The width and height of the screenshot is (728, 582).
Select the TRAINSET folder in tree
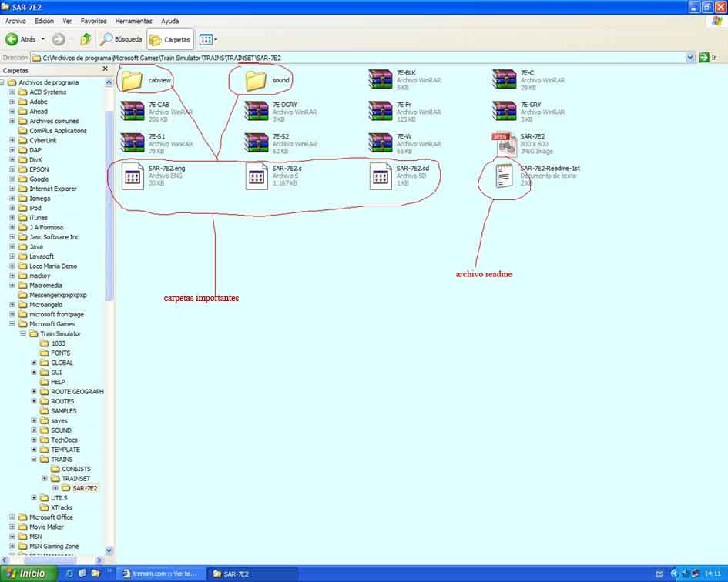pyautogui.click(x=75, y=479)
